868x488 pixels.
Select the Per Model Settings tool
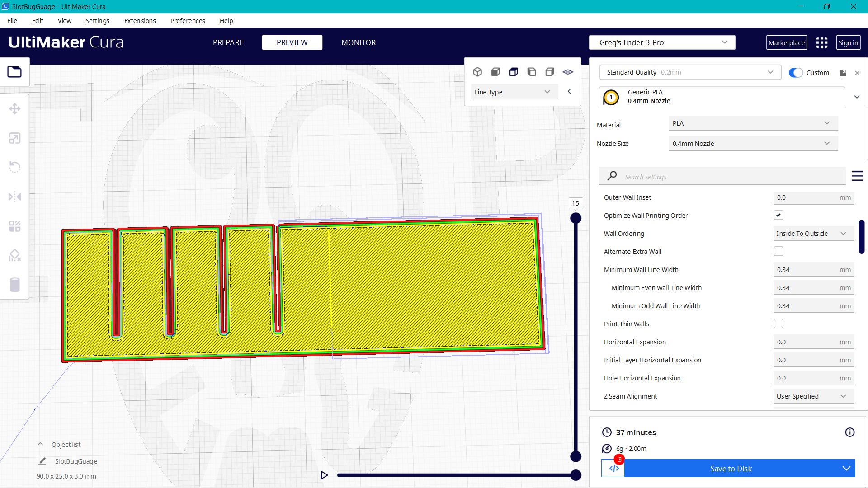(x=14, y=226)
